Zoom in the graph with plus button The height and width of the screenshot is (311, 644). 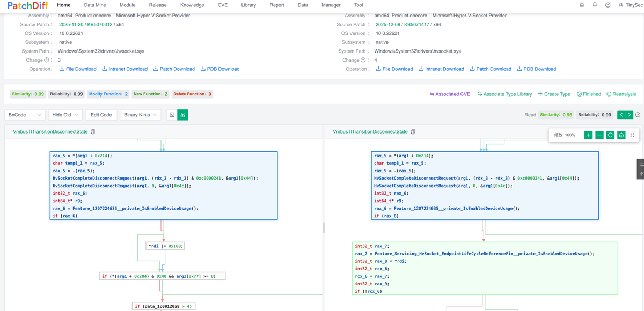pyautogui.click(x=589, y=135)
